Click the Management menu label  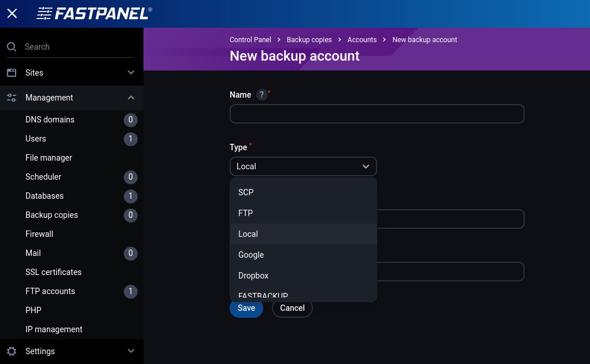(49, 98)
